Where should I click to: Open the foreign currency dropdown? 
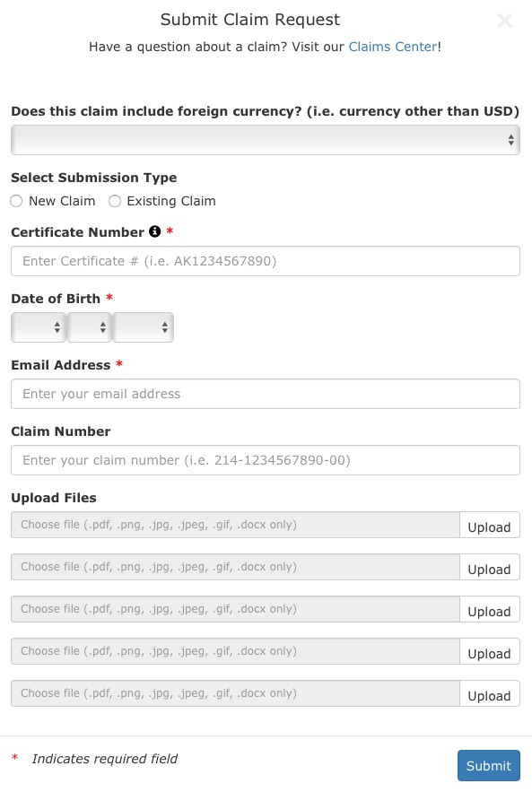pos(266,140)
